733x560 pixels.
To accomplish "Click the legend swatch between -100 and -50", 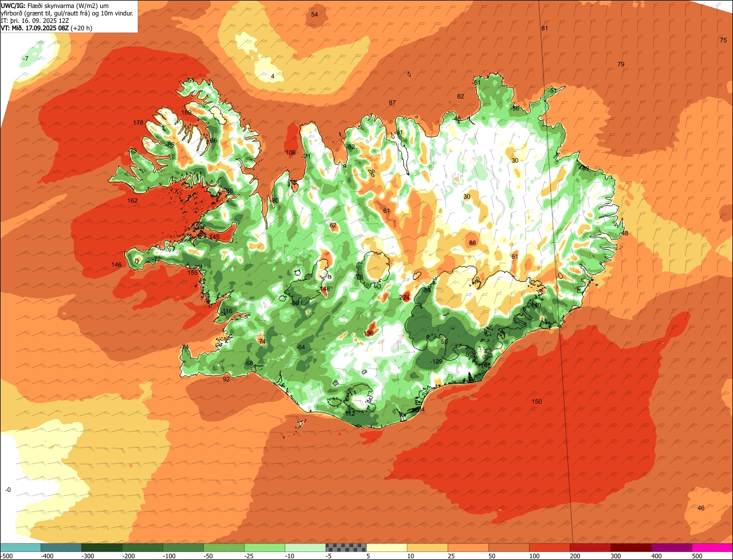I will tap(183, 547).
